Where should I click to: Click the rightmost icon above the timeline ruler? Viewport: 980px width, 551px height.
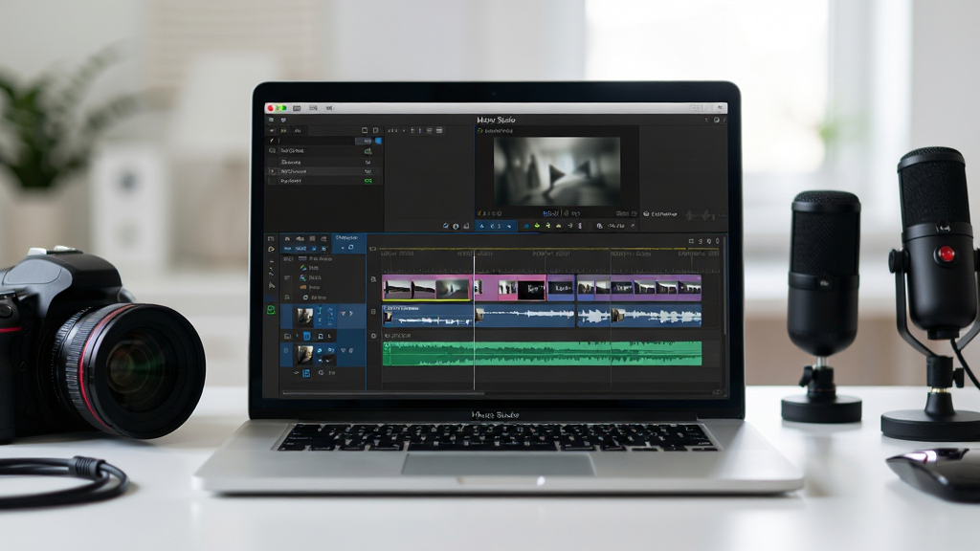718,241
